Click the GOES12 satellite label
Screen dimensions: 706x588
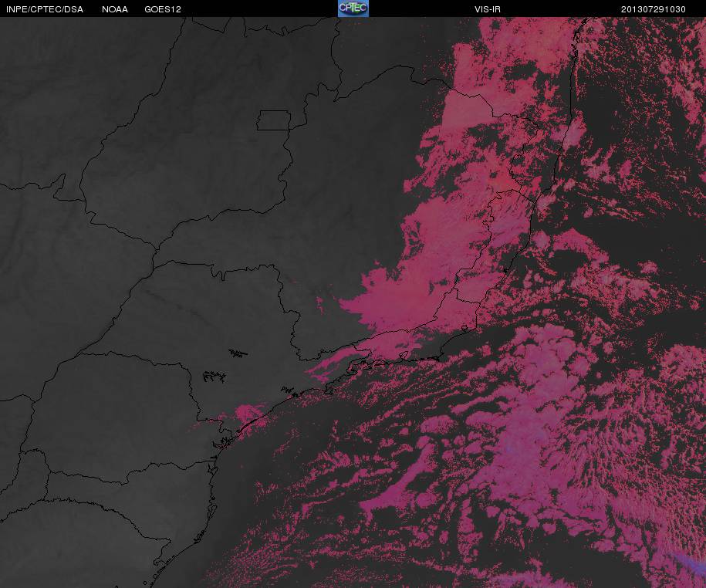tap(163, 9)
